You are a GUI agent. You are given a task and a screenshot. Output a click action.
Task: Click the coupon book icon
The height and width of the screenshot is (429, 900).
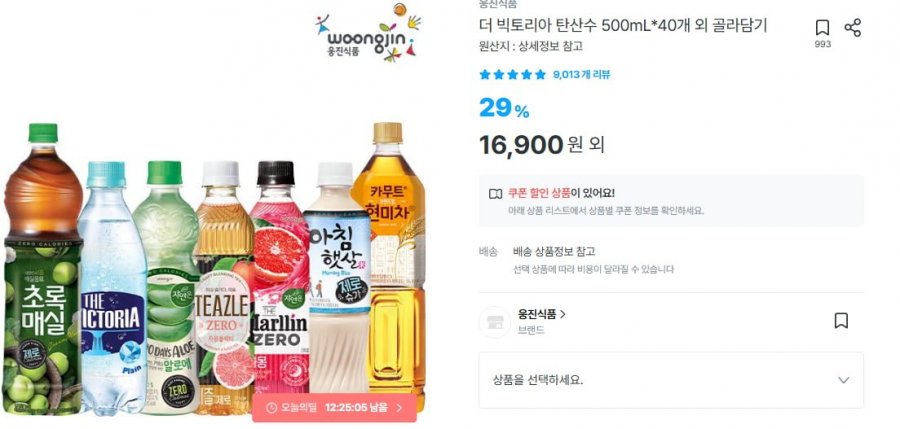(x=495, y=194)
